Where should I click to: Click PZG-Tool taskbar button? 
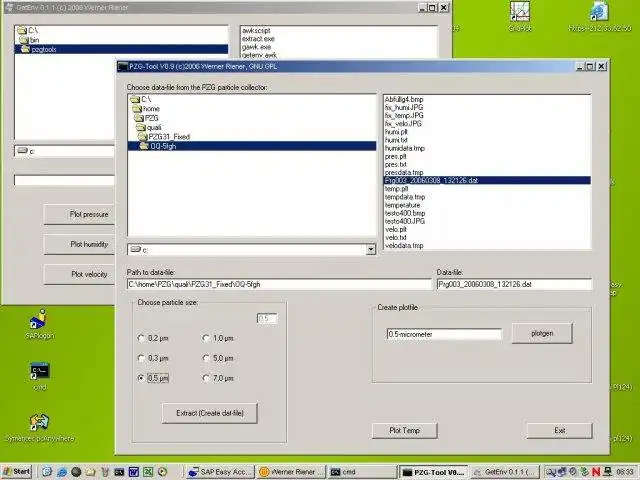pyautogui.click(x=433, y=472)
